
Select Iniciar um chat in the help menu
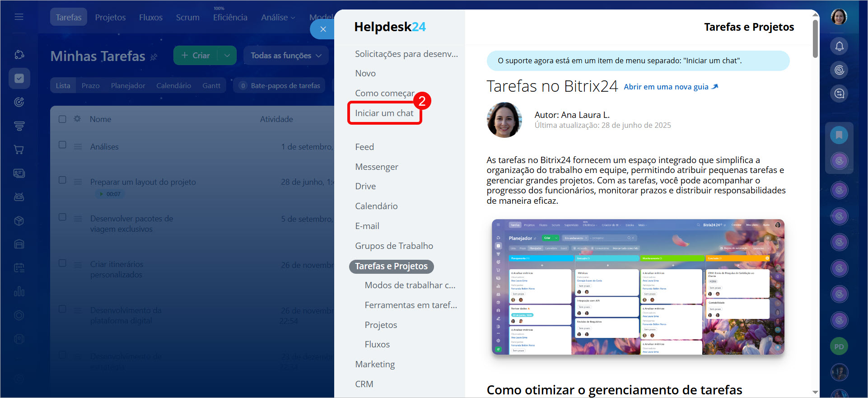click(x=384, y=113)
